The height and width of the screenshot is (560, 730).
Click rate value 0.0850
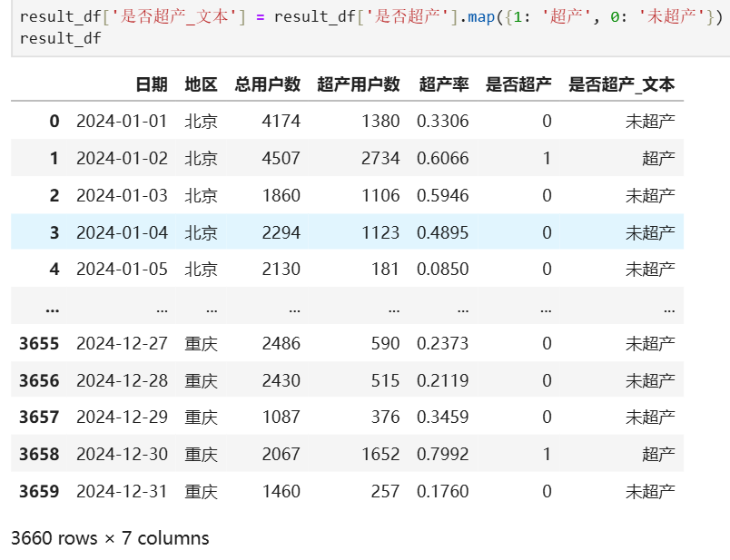(443, 269)
